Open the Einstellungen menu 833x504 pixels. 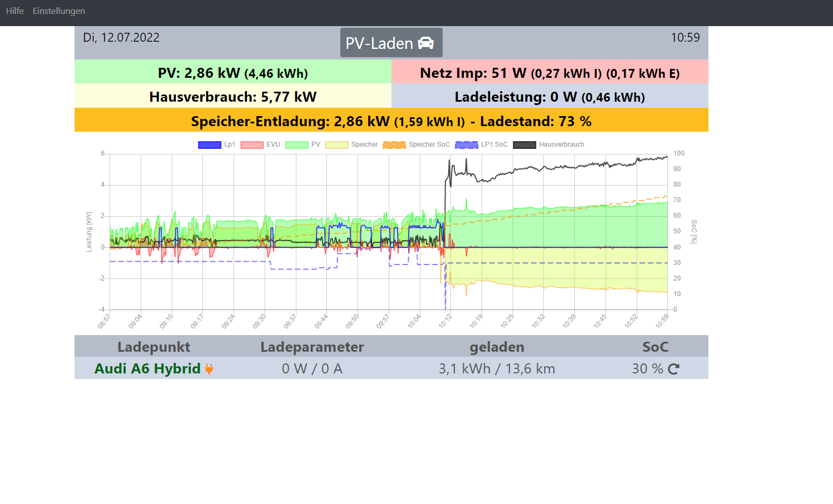(59, 11)
